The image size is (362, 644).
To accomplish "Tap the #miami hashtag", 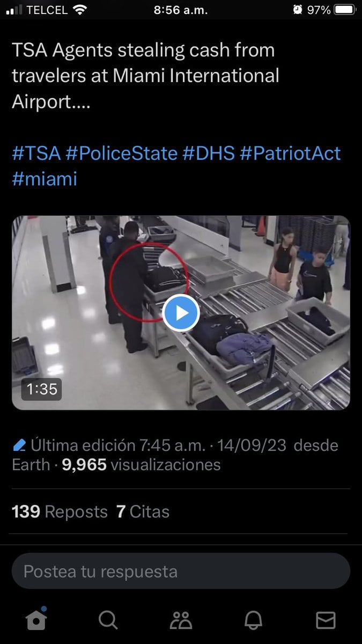I will tap(45, 178).
